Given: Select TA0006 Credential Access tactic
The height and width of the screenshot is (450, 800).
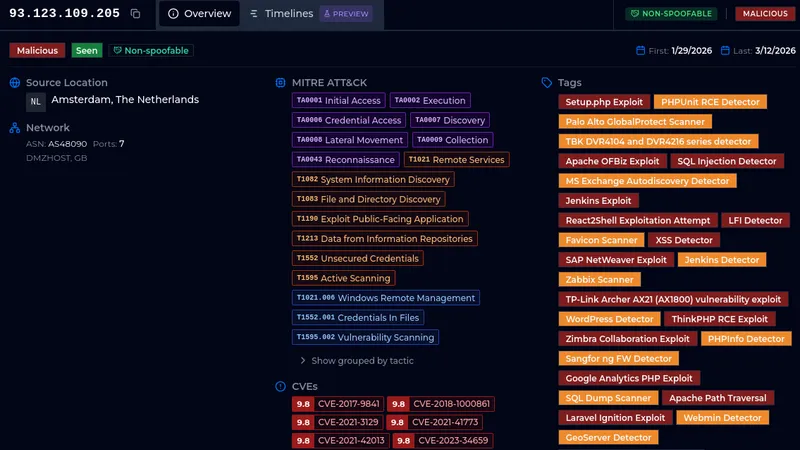Looking at the screenshot, I should [x=348, y=120].
